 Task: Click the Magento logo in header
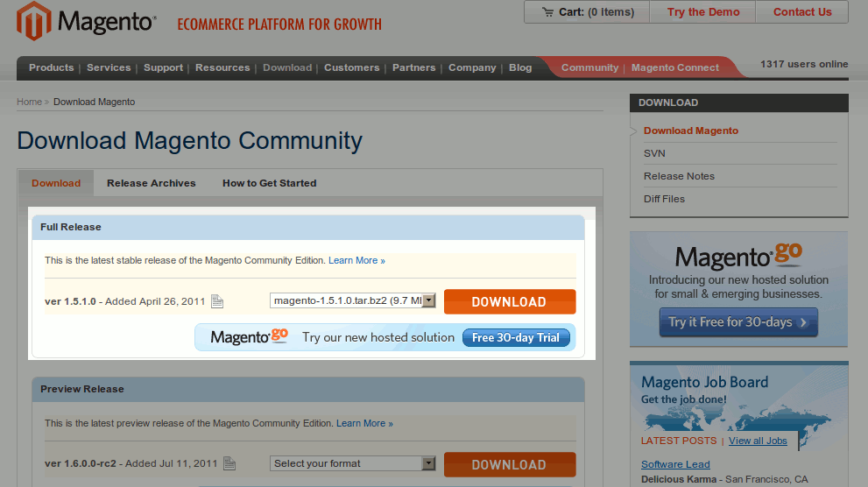[86, 22]
